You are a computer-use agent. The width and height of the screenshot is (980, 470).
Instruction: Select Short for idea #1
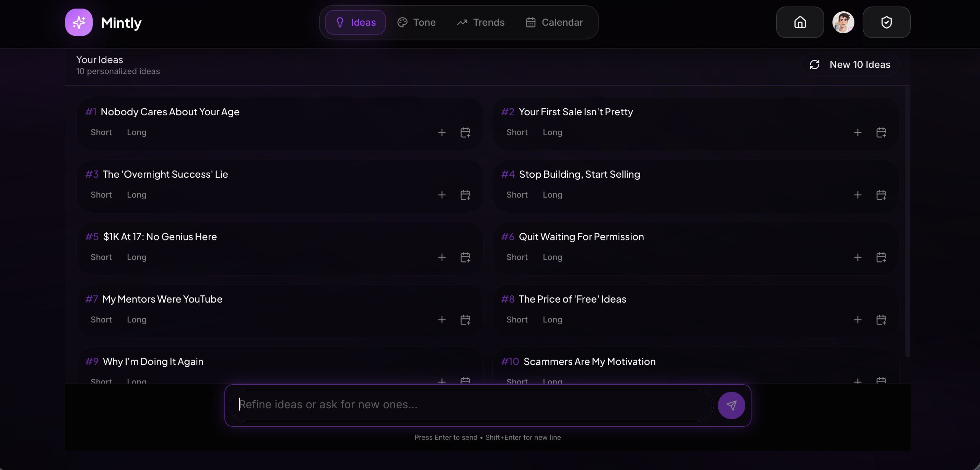click(101, 132)
